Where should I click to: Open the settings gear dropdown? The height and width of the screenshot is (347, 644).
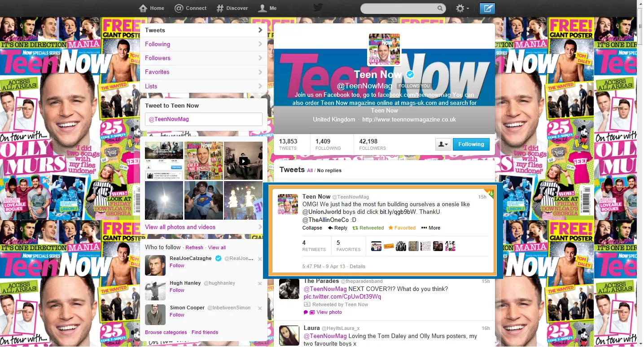(x=462, y=8)
